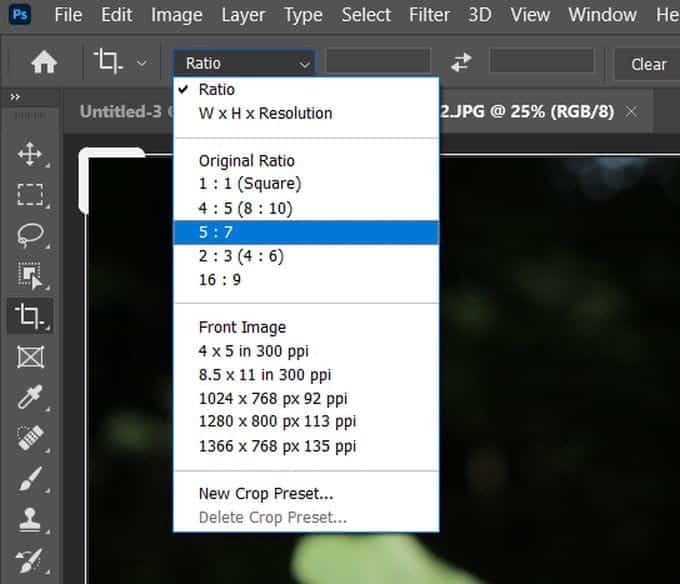This screenshot has height=584, width=680.
Task: Select the Crop tool in the toolbar
Action: tap(30, 316)
